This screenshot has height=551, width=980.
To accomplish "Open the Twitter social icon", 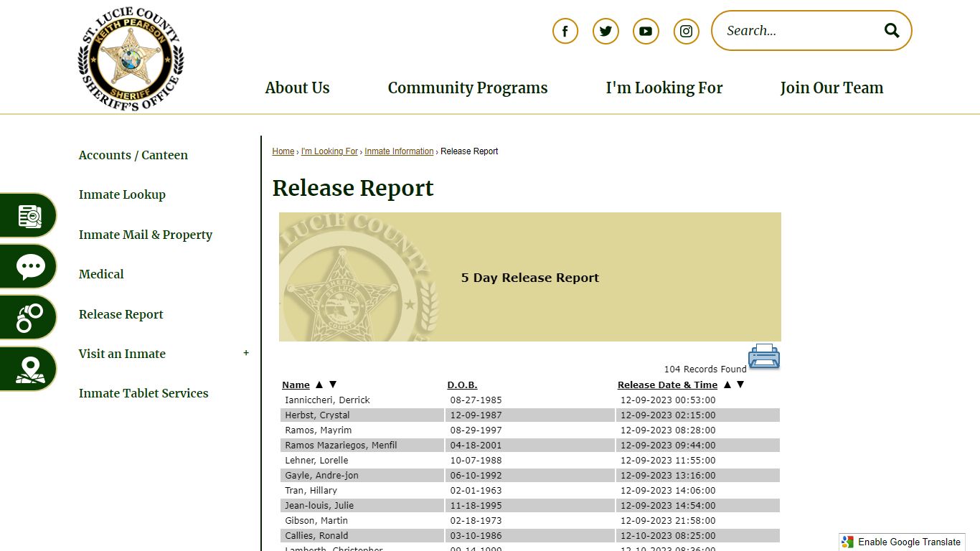I will click(x=606, y=31).
